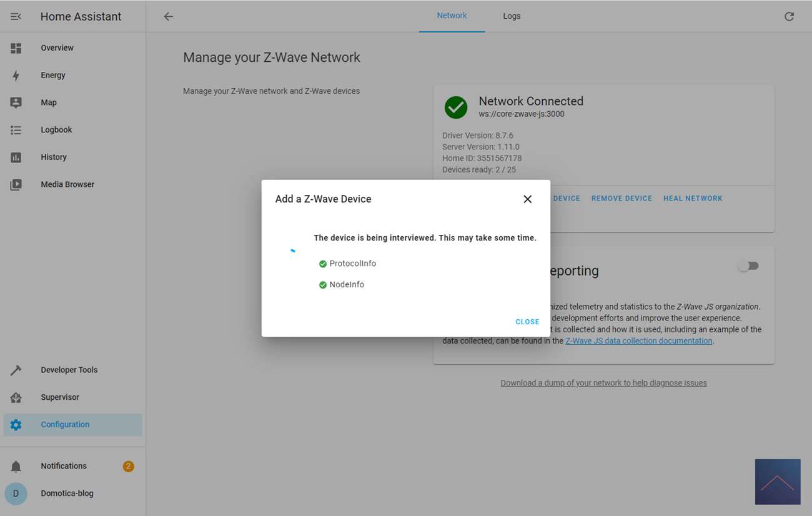Viewport: 812px width, 516px height.
Task: Click the Driver Version: 8.7.6 text
Action: pyautogui.click(x=478, y=136)
